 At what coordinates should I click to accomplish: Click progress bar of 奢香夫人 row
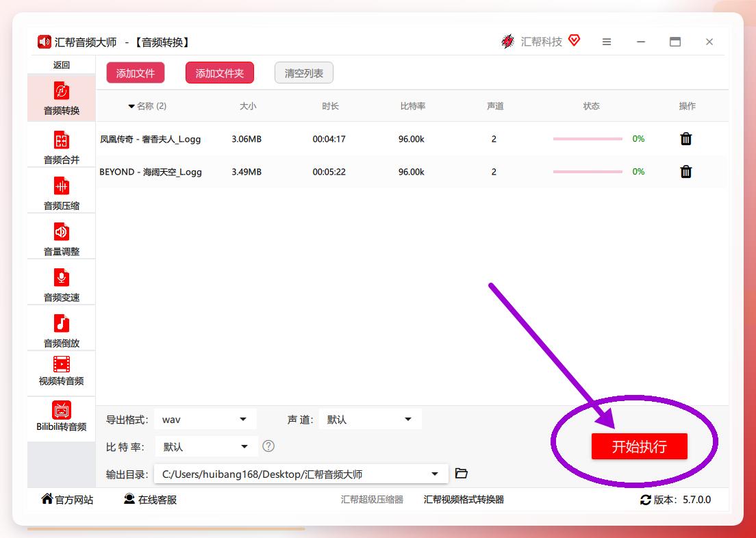coord(588,139)
